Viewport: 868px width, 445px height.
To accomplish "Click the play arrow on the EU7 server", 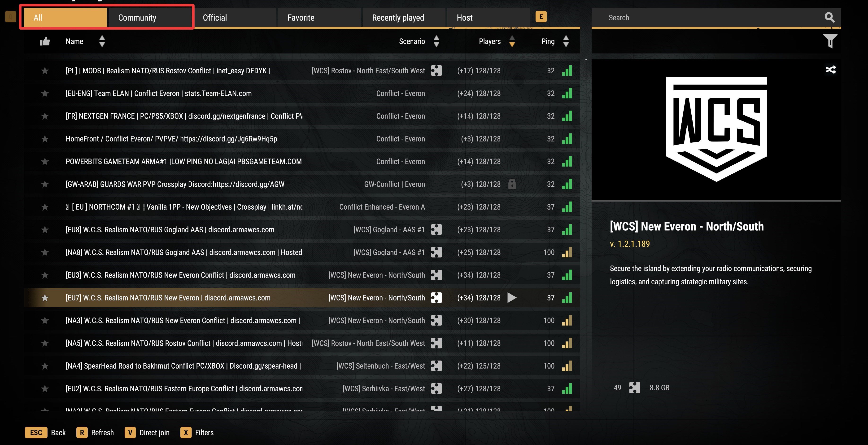I will (x=511, y=298).
